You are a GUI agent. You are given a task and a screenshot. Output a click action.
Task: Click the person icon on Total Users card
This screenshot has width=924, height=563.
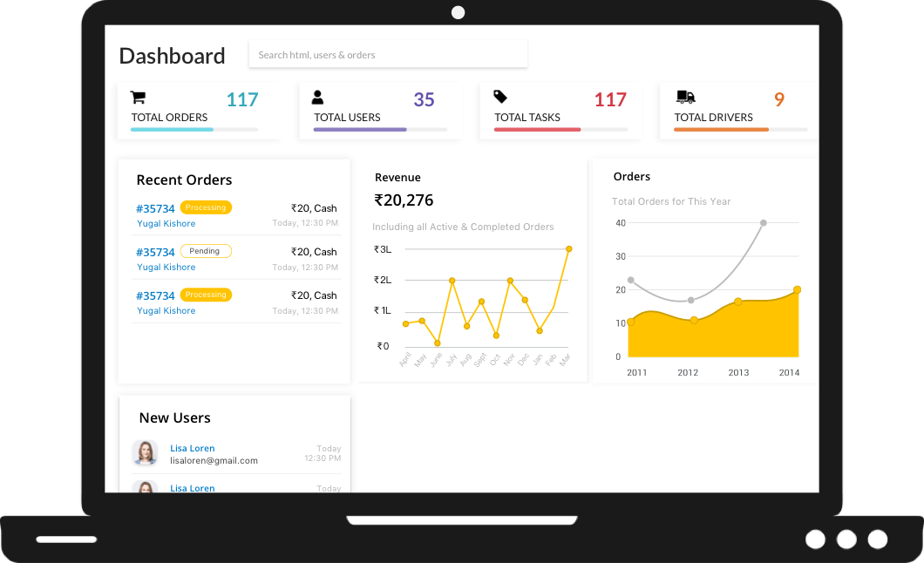[319, 96]
